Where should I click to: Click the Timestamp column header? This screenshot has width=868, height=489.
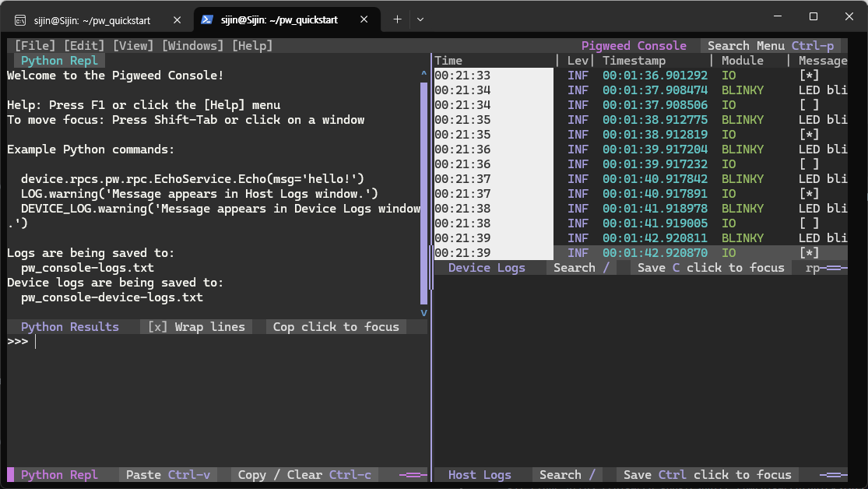pyautogui.click(x=634, y=61)
